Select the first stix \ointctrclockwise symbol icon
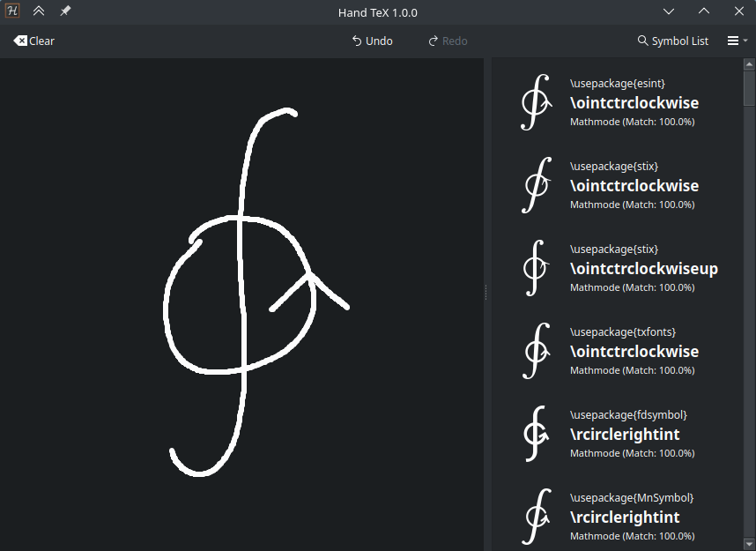 click(x=536, y=185)
